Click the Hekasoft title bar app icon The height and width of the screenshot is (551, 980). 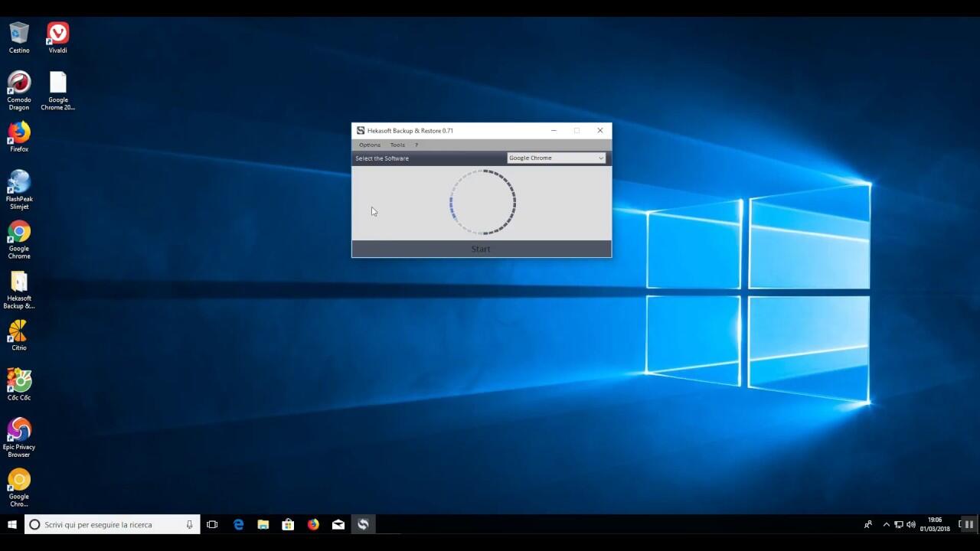tap(361, 130)
